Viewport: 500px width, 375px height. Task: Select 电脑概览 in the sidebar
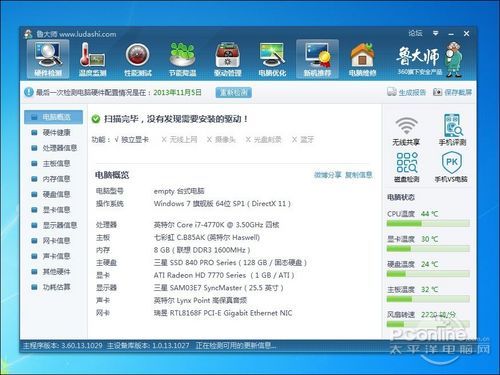click(53, 117)
